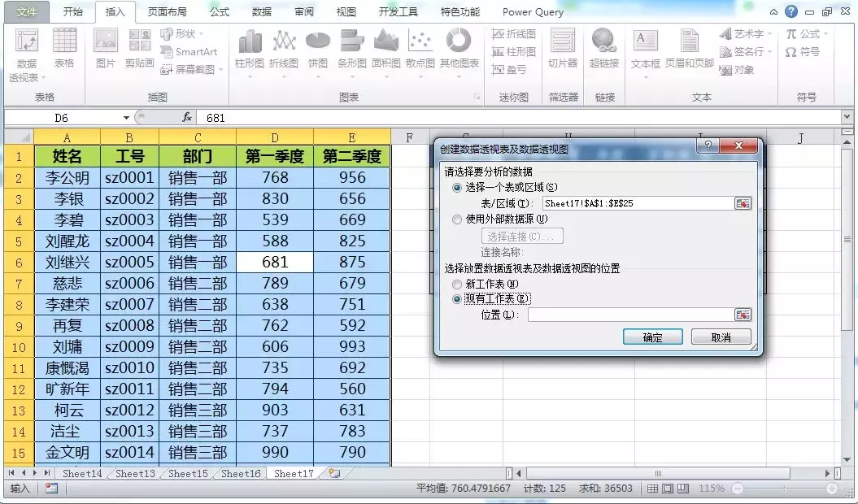This screenshot has width=858, height=504.
Task: Cancel dialog with 取消 button
Action: (x=721, y=337)
